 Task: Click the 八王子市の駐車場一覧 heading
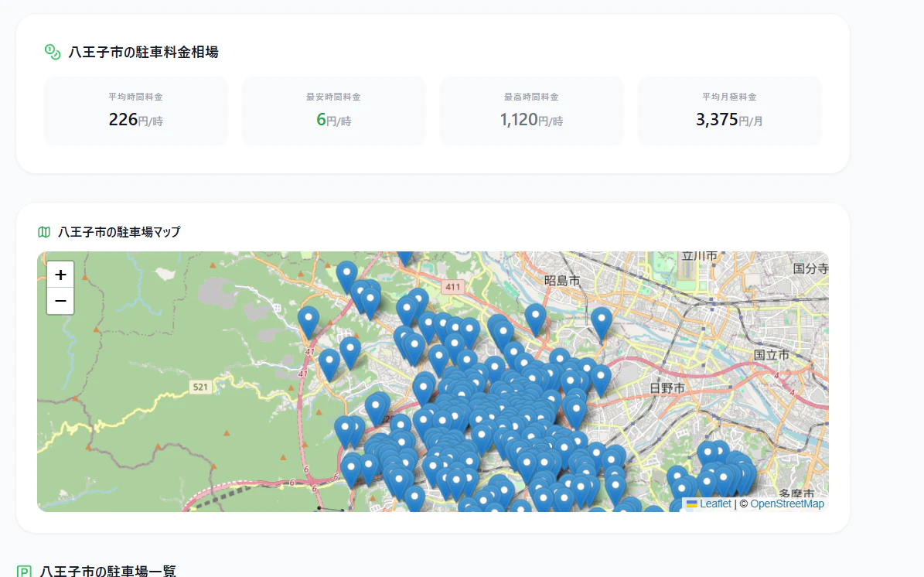(x=107, y=571)
